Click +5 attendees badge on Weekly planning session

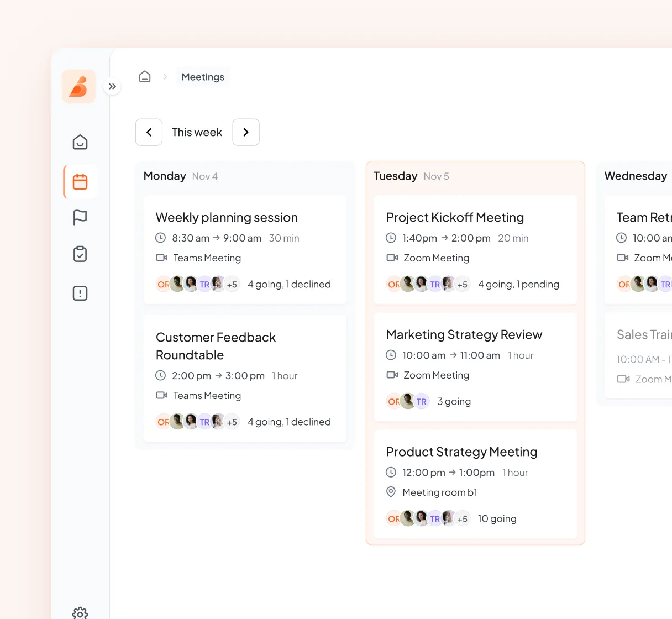coord(232,285)
